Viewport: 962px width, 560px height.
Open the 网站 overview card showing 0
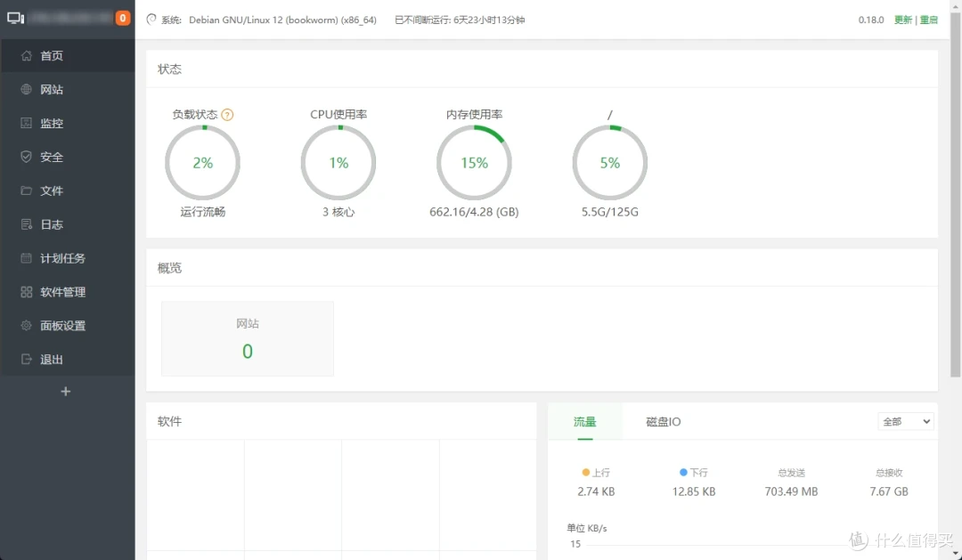click(x=247, y=338)
